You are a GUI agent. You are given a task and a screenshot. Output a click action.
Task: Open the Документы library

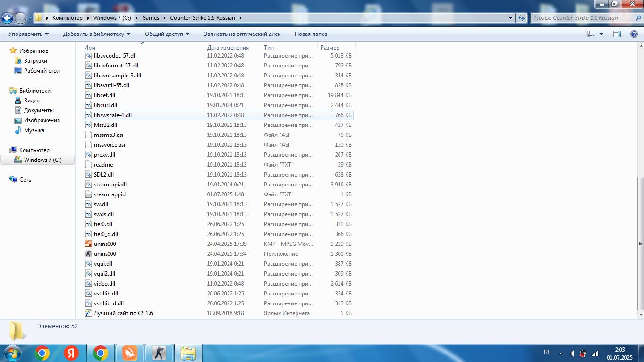(39, 110)
